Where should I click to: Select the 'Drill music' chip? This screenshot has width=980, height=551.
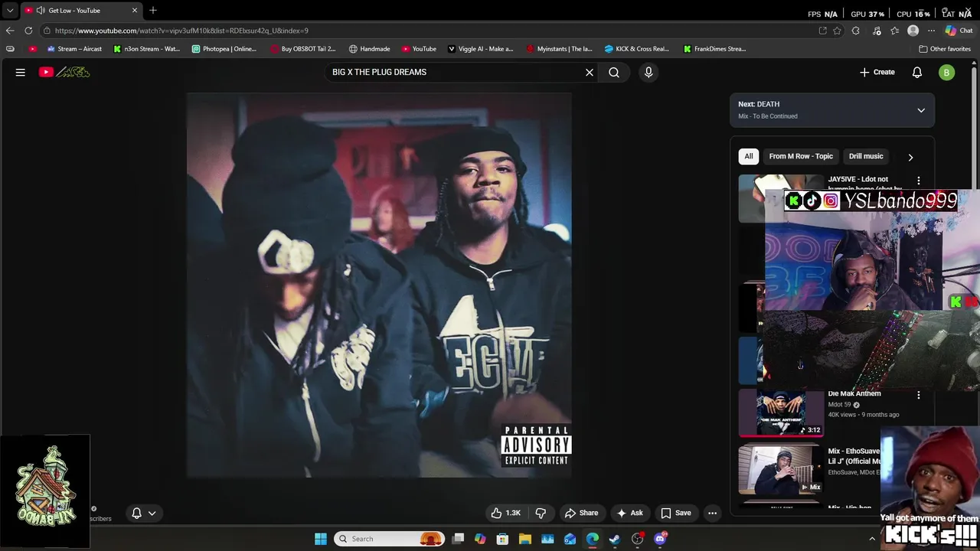866,156
